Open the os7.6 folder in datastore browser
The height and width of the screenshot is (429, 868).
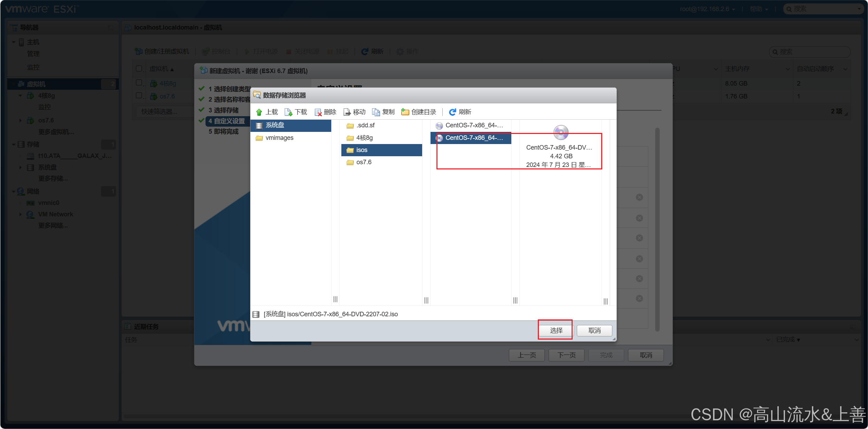coord(381,162)
